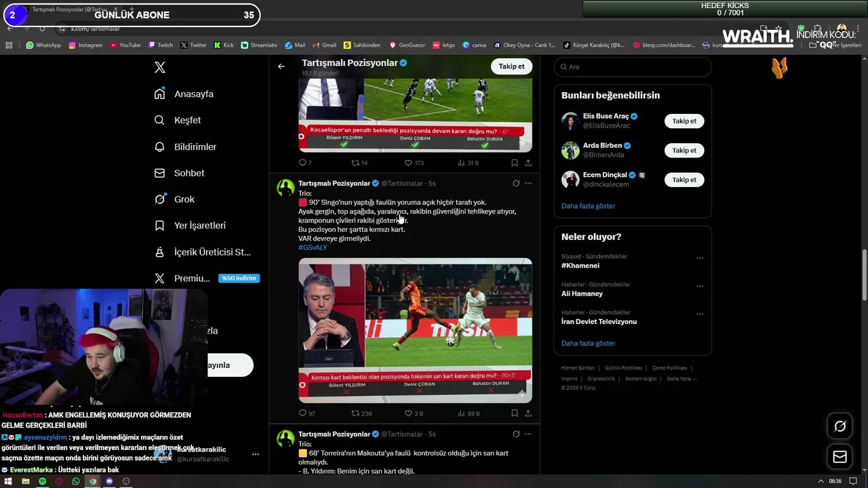Show more trends under Neler oluyor

click(x=588, y=344)
